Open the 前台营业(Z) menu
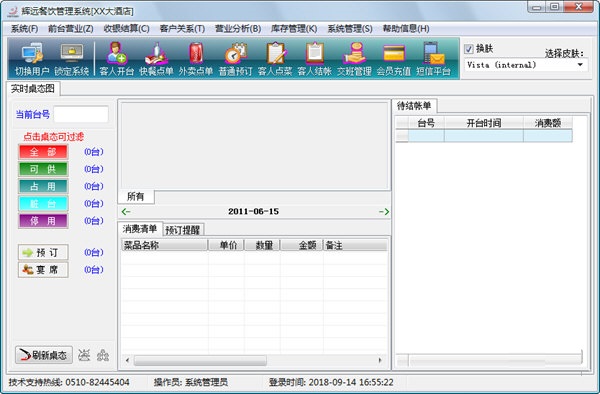Viewport: 600px width, 394px height. 70,29
